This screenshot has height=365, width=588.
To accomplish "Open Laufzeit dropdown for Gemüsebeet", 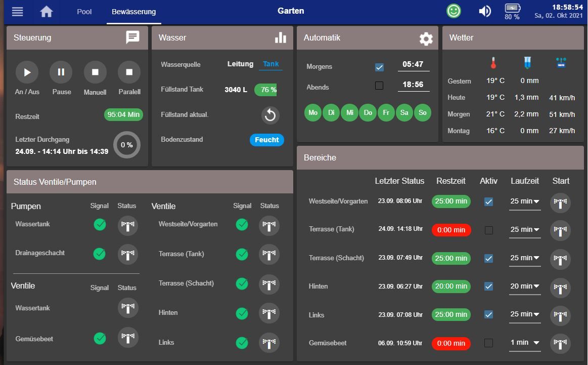I will (x=524, y=343).
